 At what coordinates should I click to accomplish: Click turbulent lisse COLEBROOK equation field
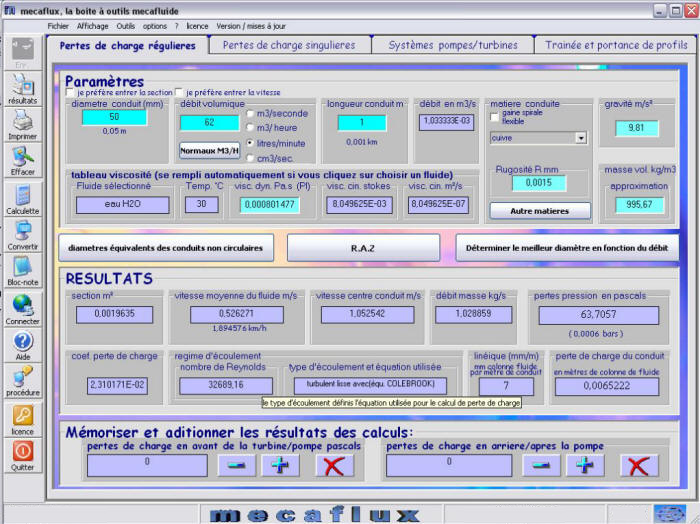pos(371,385)
